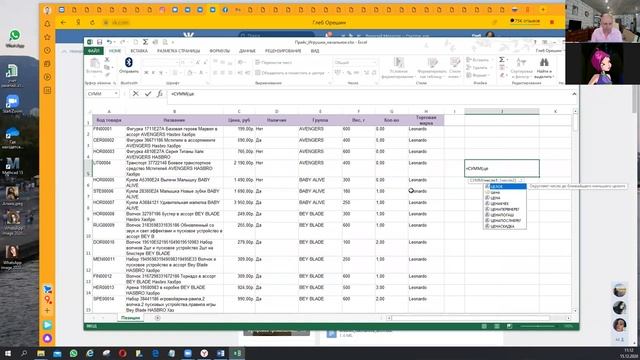Image resolution: width=640 pixels, height=360 pixels.
Task: Reload the browser page
Action: (93, 22)
